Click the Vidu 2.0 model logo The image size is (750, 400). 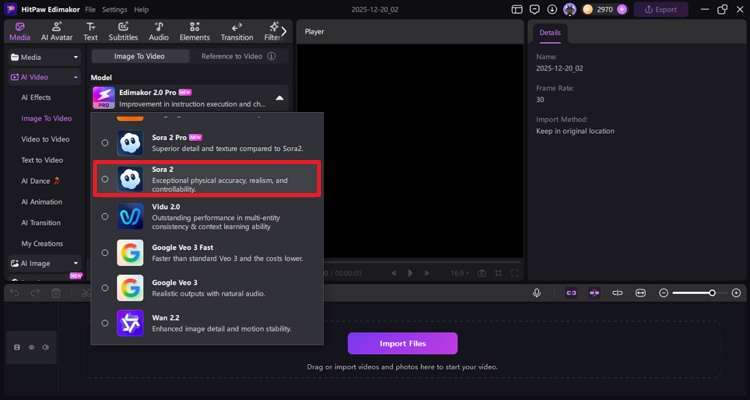pos(130,217)
